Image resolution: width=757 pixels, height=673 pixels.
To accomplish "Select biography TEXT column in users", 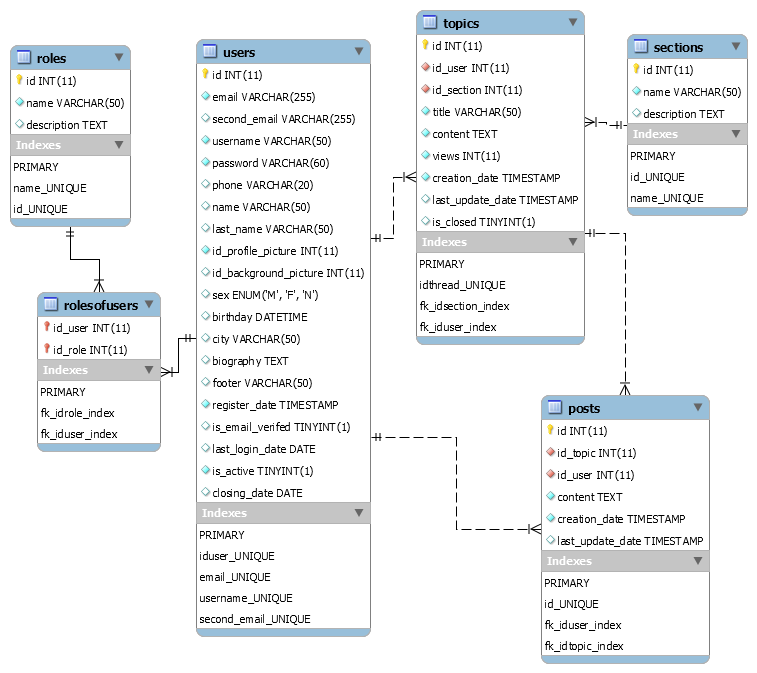I will click(x=283, y=361).
